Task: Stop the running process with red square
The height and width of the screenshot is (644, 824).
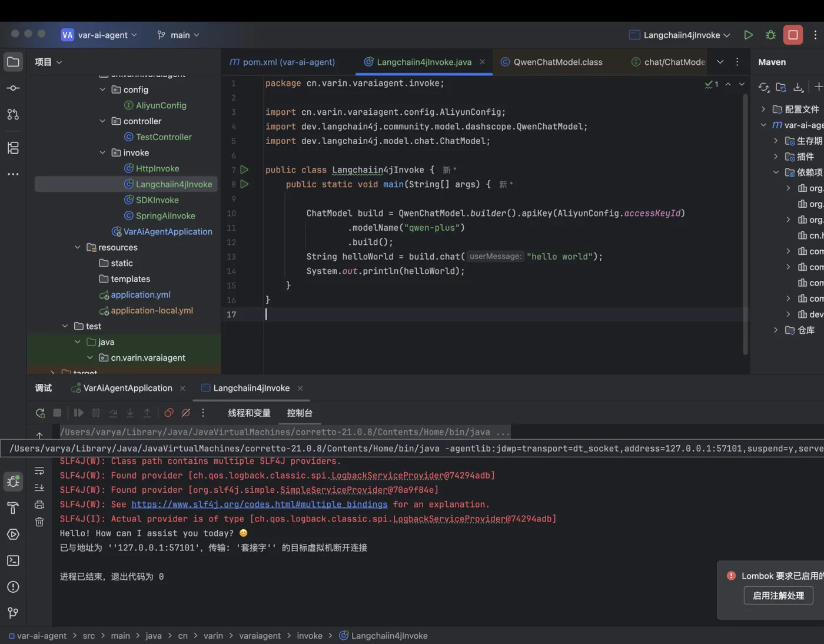Action: pyautogui.click(x=793, y=35)
